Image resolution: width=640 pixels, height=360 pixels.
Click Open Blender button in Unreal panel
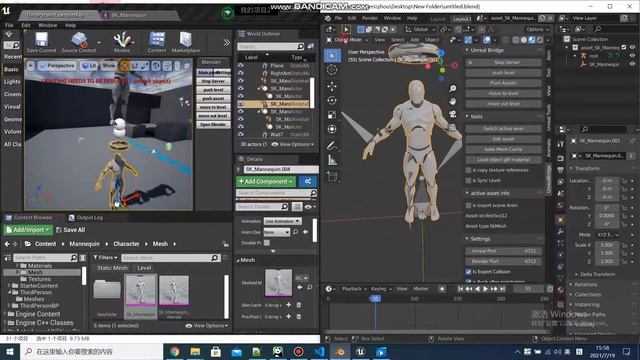click(213, 124)
